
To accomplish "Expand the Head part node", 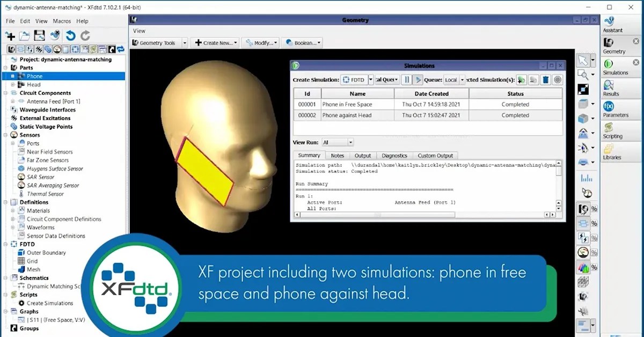I will coord(13,85).
